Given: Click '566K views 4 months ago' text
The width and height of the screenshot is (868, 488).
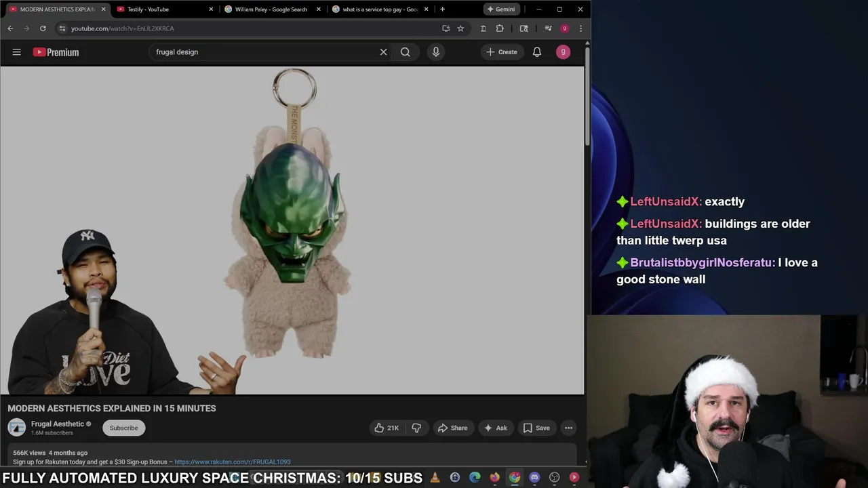Looking at the screenshot, I should (x=50, y=453).
